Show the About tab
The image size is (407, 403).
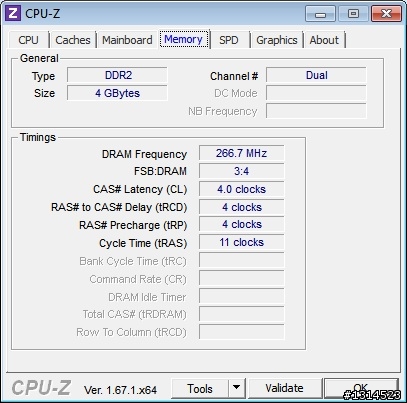324,40
